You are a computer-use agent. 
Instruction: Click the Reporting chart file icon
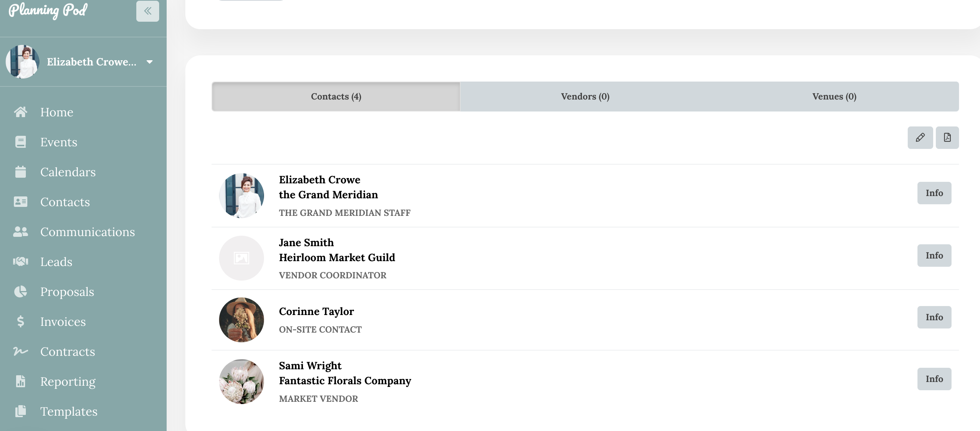[x=21, y=381]
